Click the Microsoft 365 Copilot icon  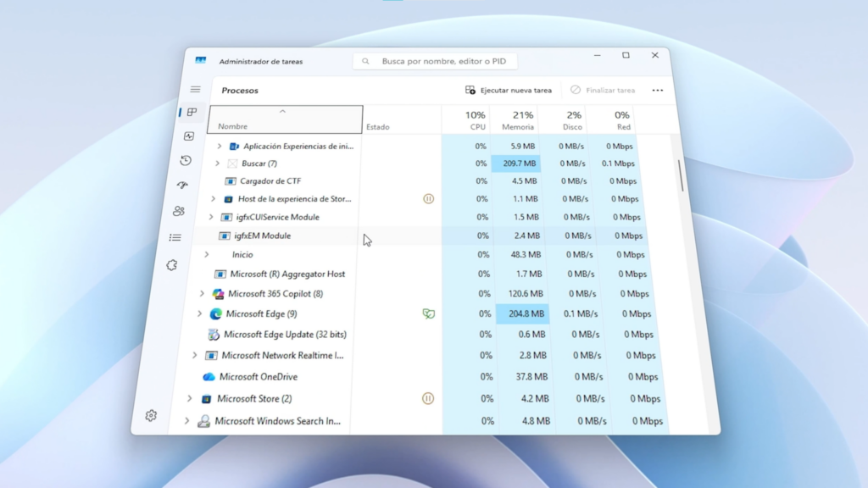click(218, 294)
